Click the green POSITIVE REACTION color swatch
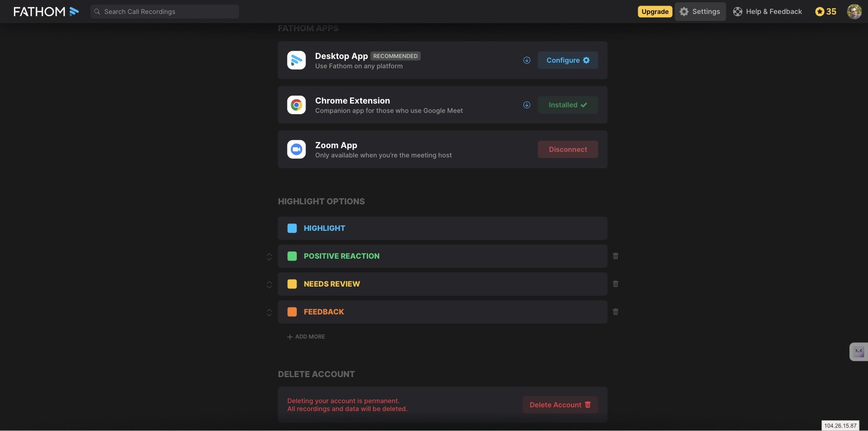868x431 pixels. point(292,256)
